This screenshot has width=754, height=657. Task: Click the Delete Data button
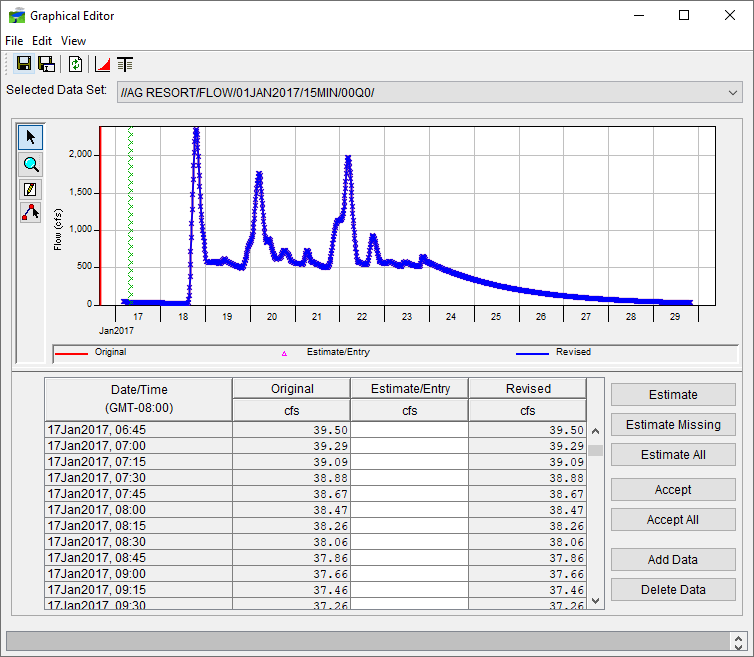point(673,590)
